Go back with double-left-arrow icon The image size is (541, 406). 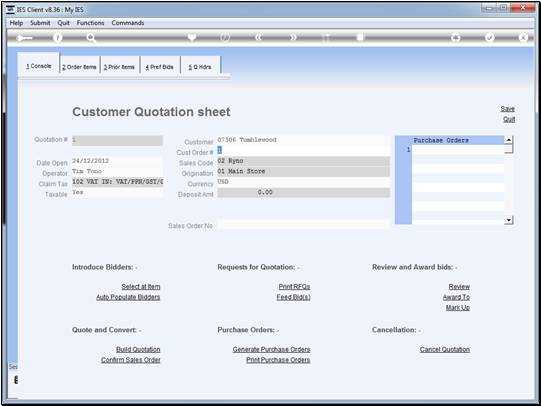pyautogui.click(x=258, y=37)
